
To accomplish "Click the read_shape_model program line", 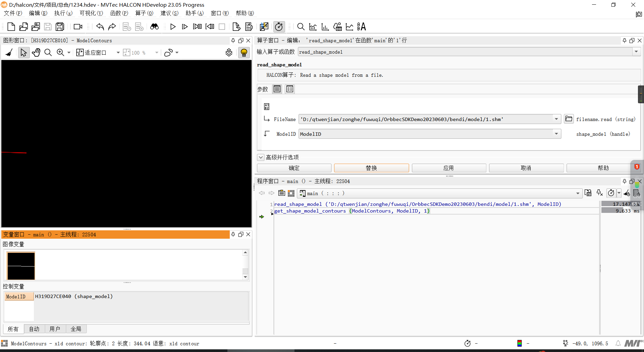I will click(418, 204).
